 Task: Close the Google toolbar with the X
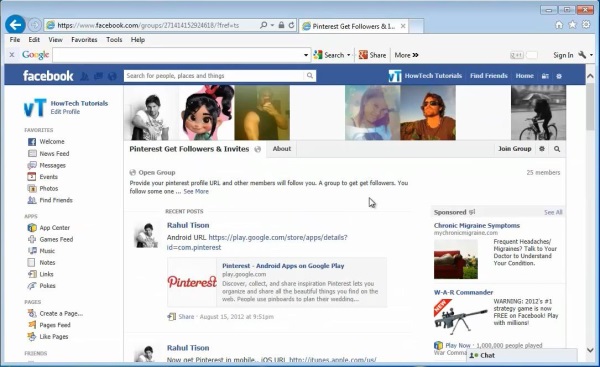click(11, 55)
